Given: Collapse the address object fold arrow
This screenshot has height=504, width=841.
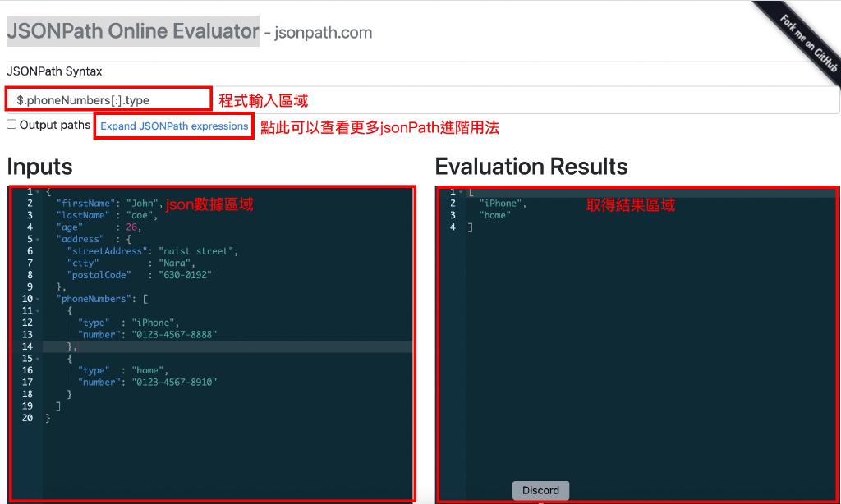Looking at the screenshot, I should (x=38, y=240).
